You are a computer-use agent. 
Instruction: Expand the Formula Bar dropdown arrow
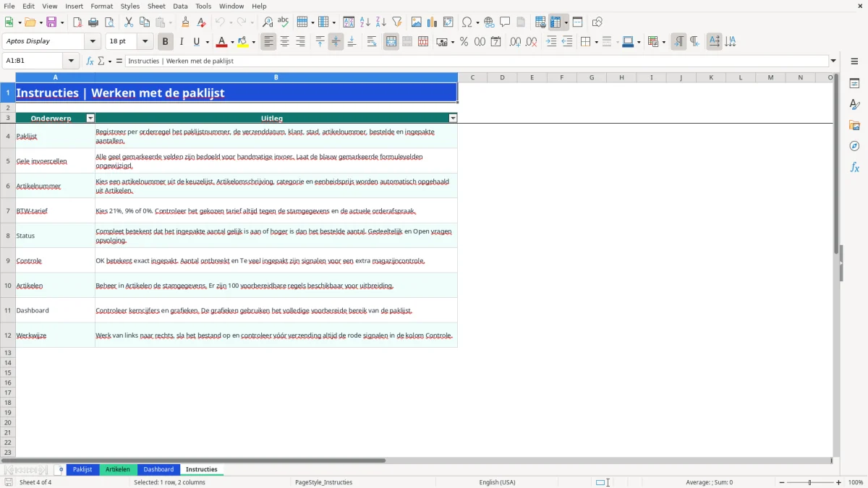pyautogui.click(x=833, y=61)
